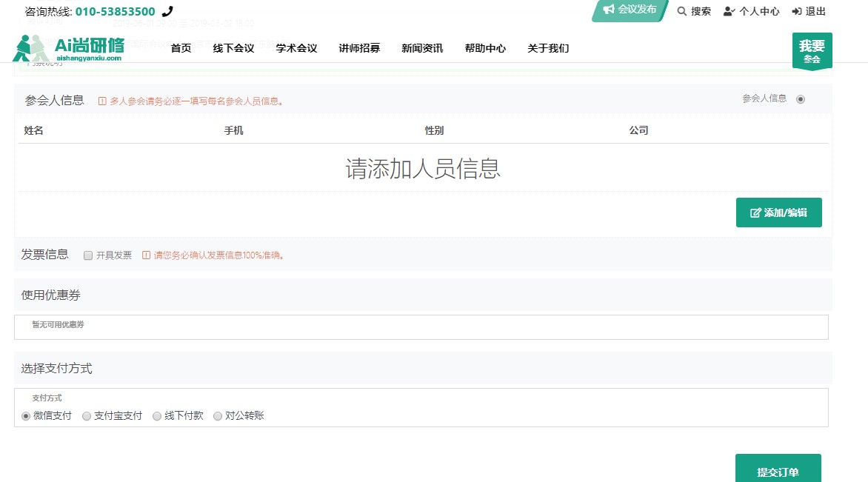Click the Ai尚研修 site logo
868x482 pixels.
tap(68, 49)
